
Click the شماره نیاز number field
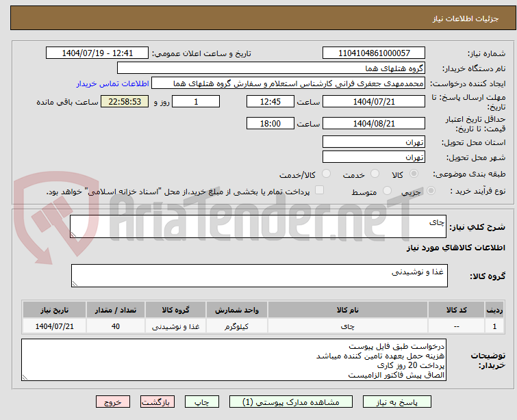coord(374,53)
